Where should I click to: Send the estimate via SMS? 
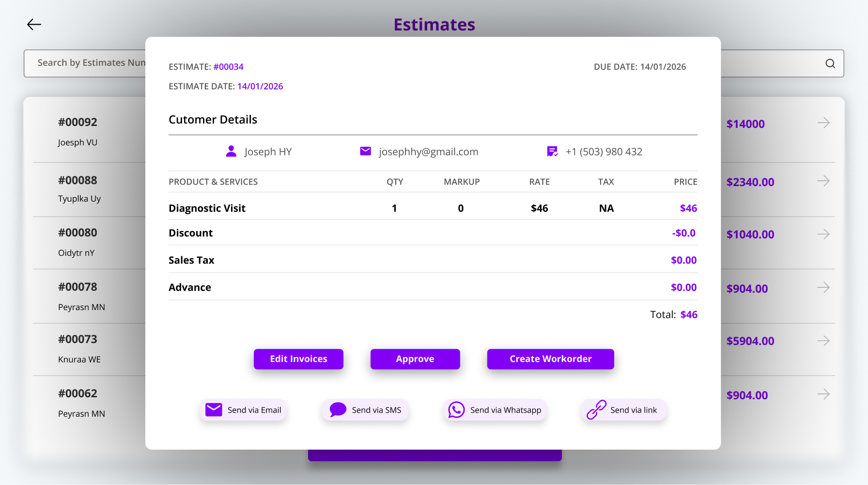point(365,410)
